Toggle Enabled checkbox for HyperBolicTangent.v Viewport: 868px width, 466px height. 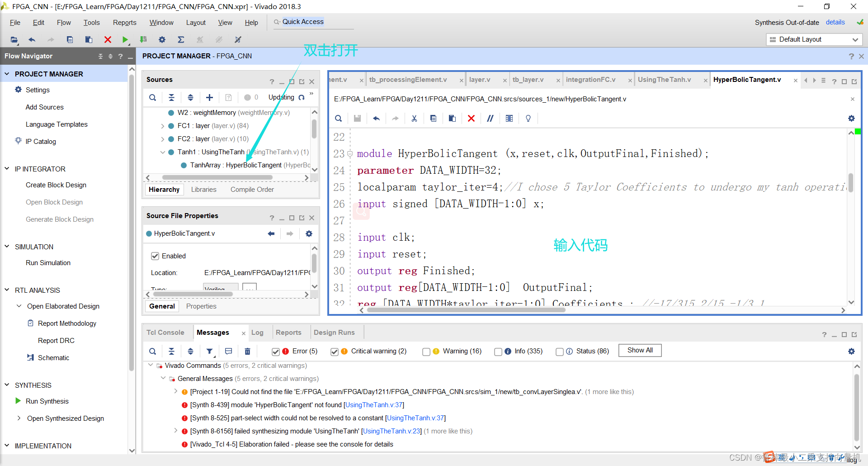155,256
